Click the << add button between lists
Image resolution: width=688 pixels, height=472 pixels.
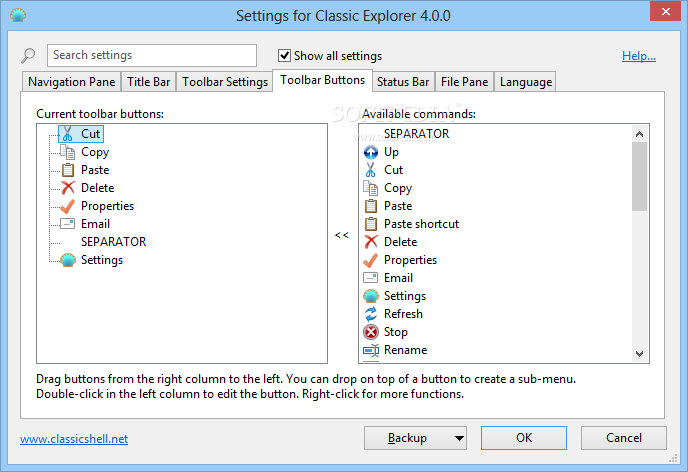click(342, 235)
